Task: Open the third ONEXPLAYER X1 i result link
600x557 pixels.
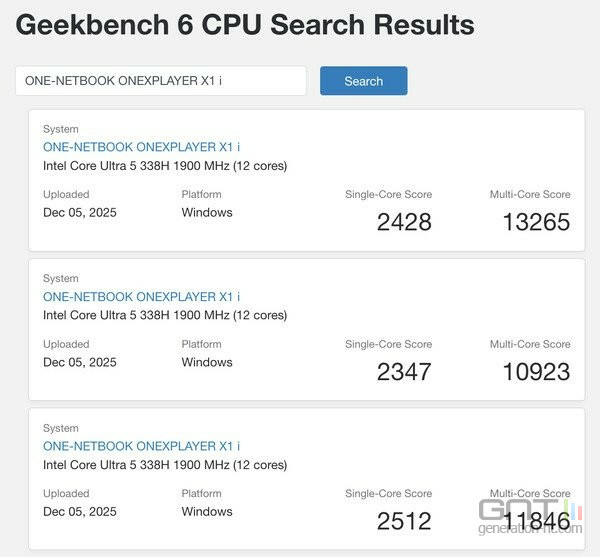Action: pos(141,446)
